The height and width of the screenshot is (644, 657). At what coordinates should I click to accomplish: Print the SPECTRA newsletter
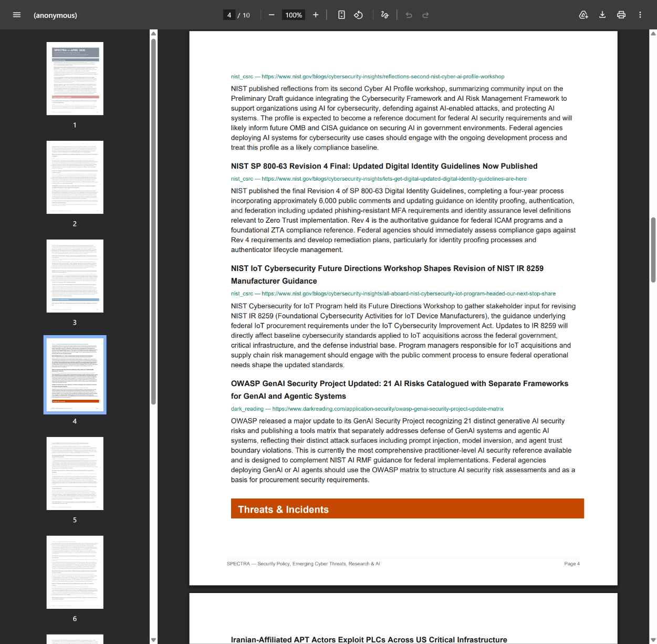(x=621, y=15)
